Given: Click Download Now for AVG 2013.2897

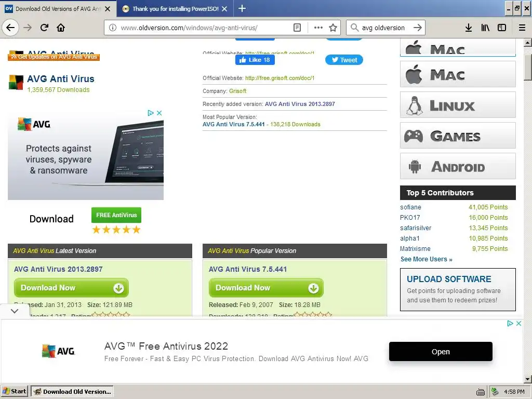Looking at the screenshot, I should click(71, 288).
